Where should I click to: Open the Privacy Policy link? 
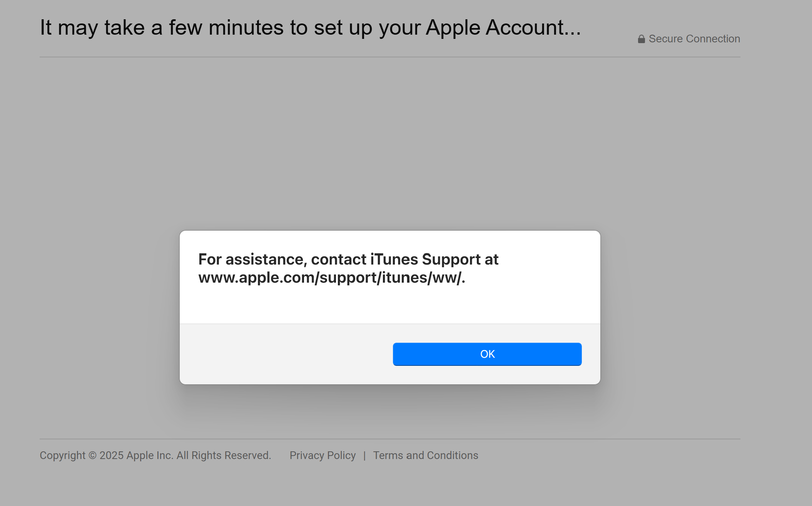(x=322, y=455)
